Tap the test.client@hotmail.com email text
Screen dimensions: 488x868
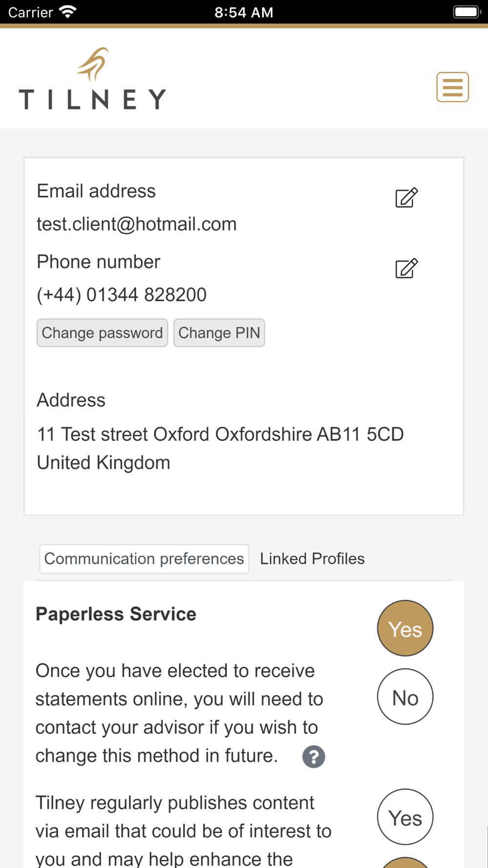(137, 224)
